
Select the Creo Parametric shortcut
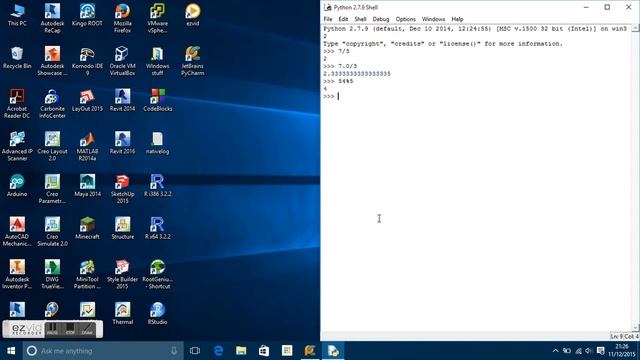(x=52, y=189)
